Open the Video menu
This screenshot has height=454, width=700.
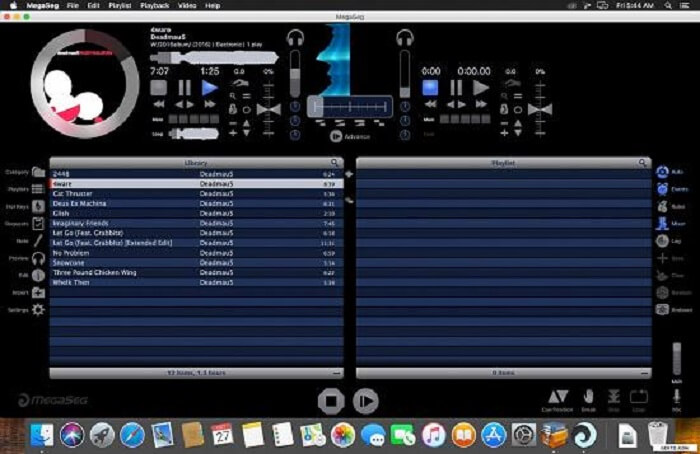pyautogui.click(x=187, y=6)
